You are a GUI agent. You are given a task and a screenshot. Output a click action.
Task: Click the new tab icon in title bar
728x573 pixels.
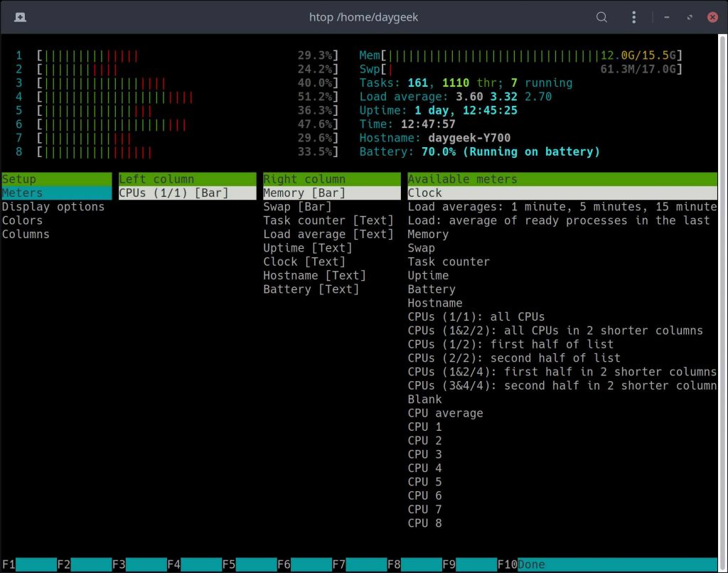pyautogui.click(x=20, y=17)
